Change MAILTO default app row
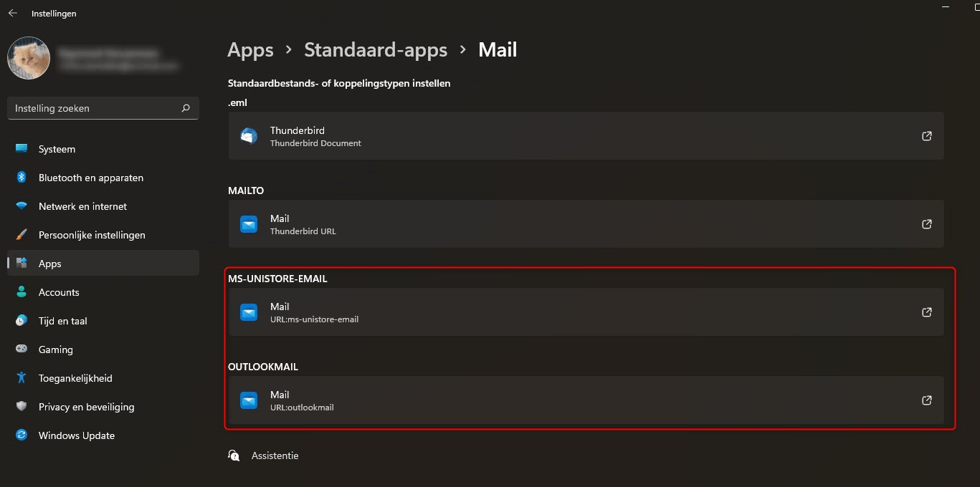Image resolution: width=980 pixels, height=487 pixels. pyautogui.click(x=586, y=224)
